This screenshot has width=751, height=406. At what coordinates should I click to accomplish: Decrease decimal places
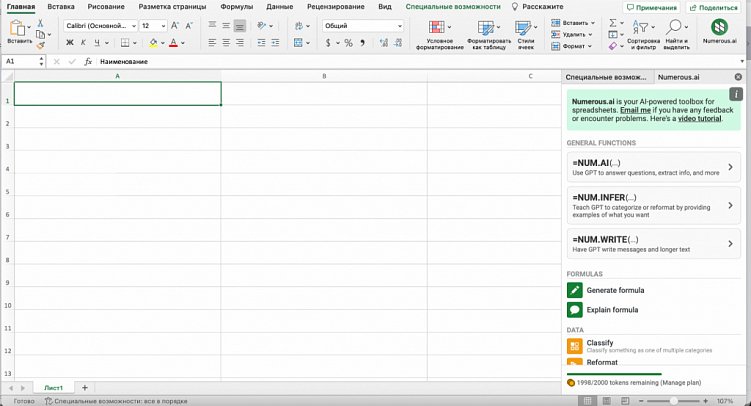(x=398, y=43)
